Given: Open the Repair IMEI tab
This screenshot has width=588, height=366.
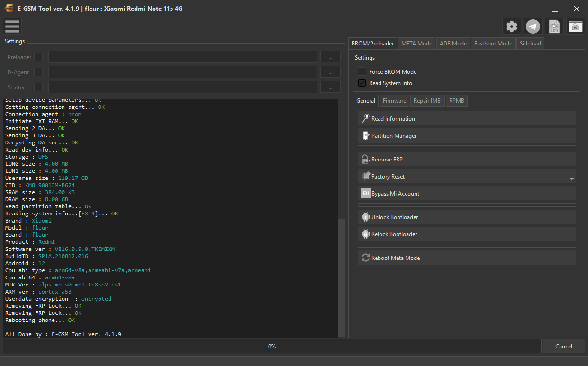Looking at the screenshot, I should coord(427,101).
